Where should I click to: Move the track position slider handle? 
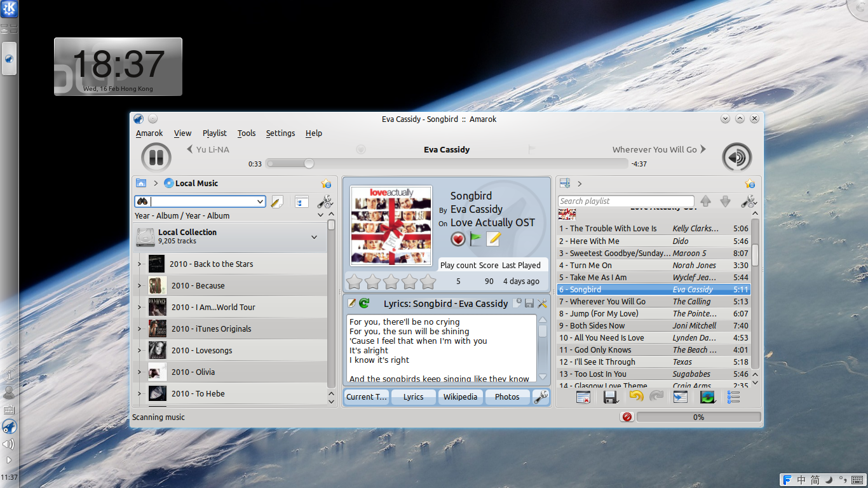pos(309,163)
